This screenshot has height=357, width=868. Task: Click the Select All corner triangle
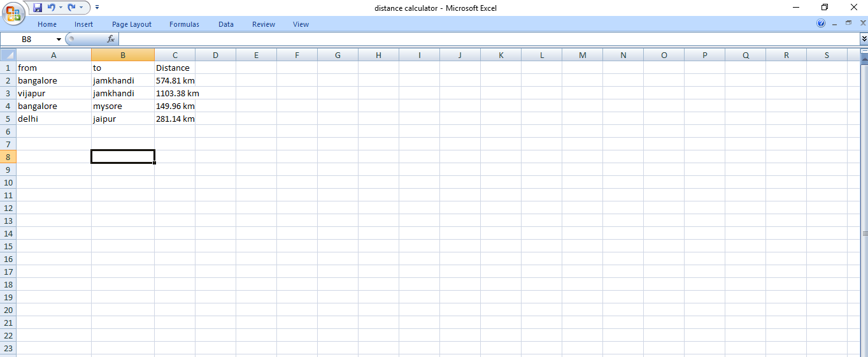[8, 55]
